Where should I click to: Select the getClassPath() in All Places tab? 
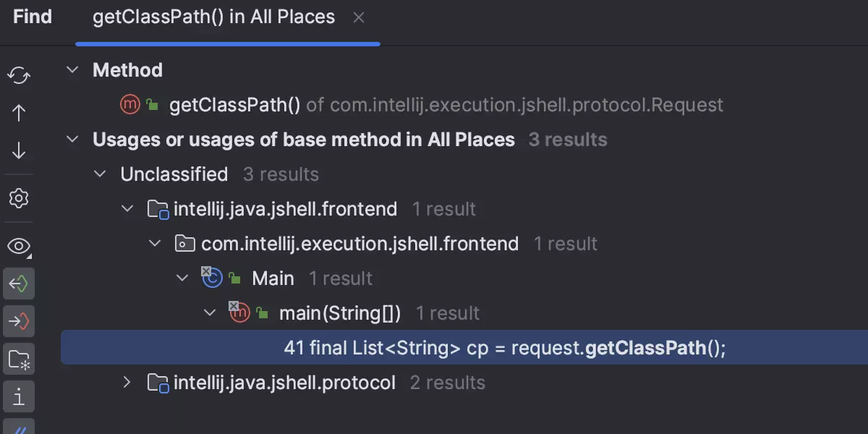[213, 17]
